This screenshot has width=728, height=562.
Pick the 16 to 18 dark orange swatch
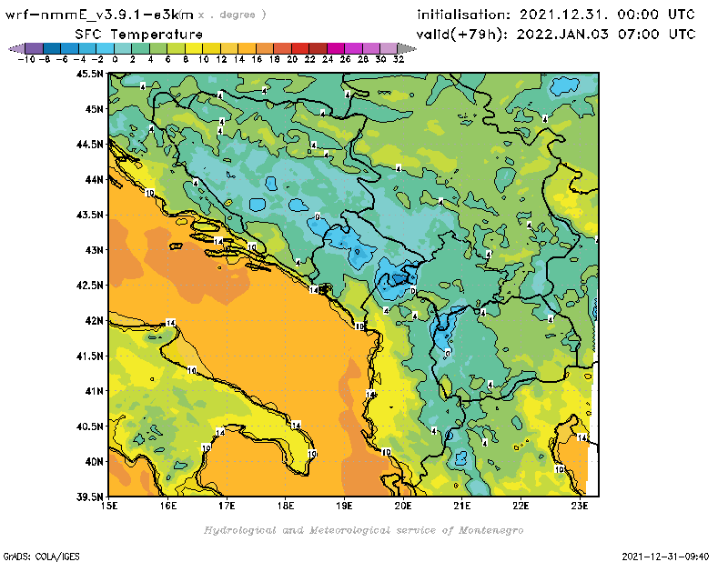click(265, 48)
